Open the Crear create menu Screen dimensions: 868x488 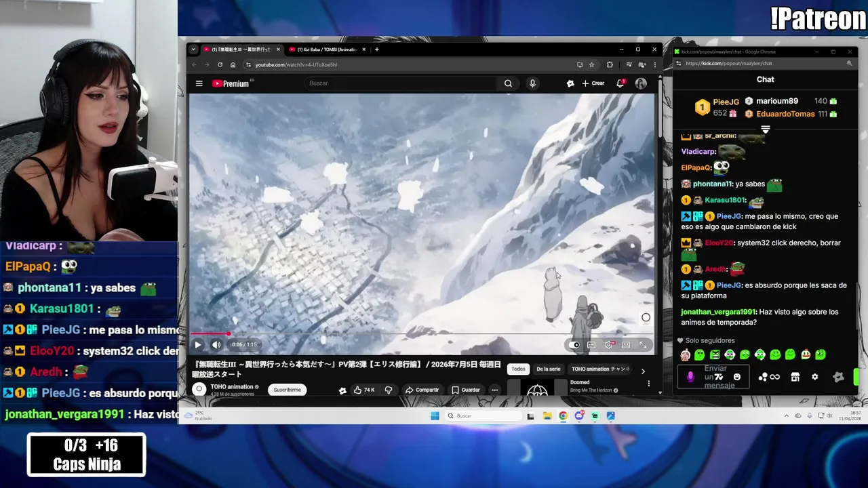[593, 83]
